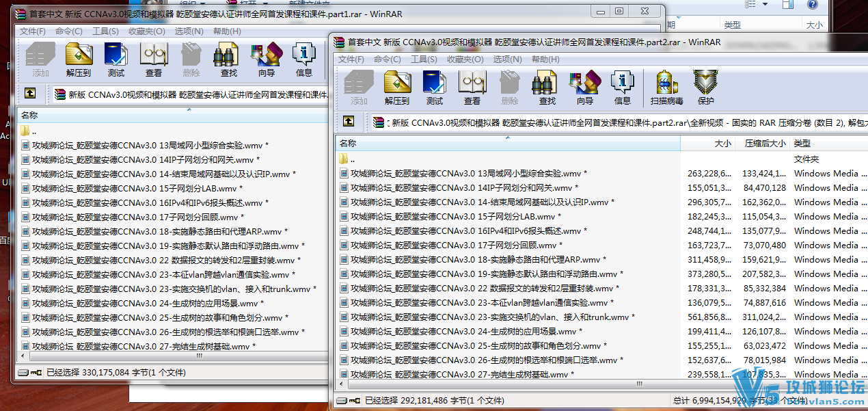
Task: Click archive icon in part2.rar address bar
Action: [378, 122]
